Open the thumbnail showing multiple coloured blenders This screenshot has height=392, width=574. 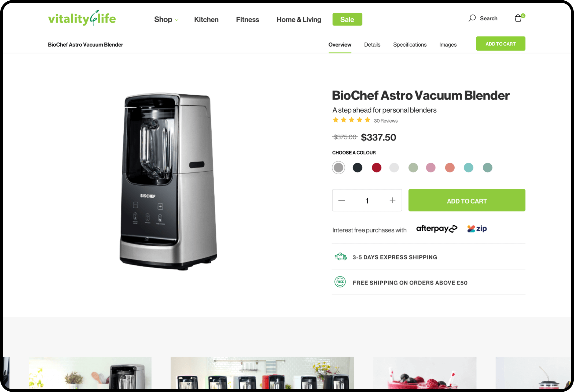(x=262, y=373)
